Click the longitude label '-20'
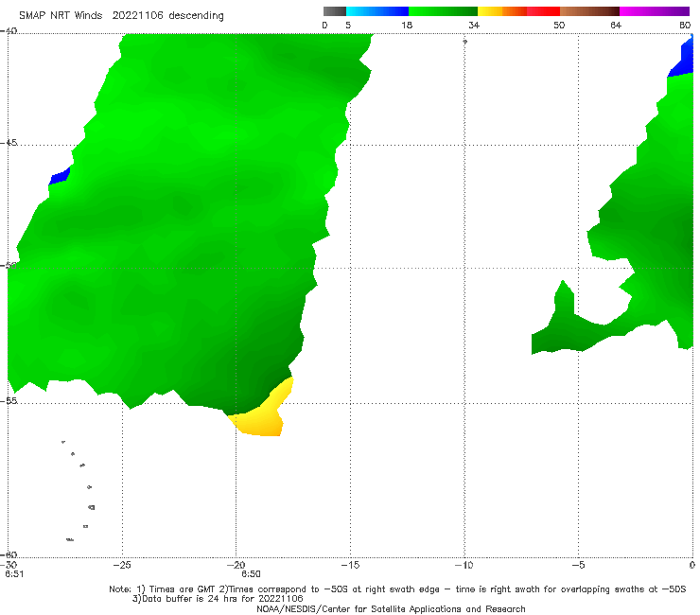The image size is (700, 615). 236,565
